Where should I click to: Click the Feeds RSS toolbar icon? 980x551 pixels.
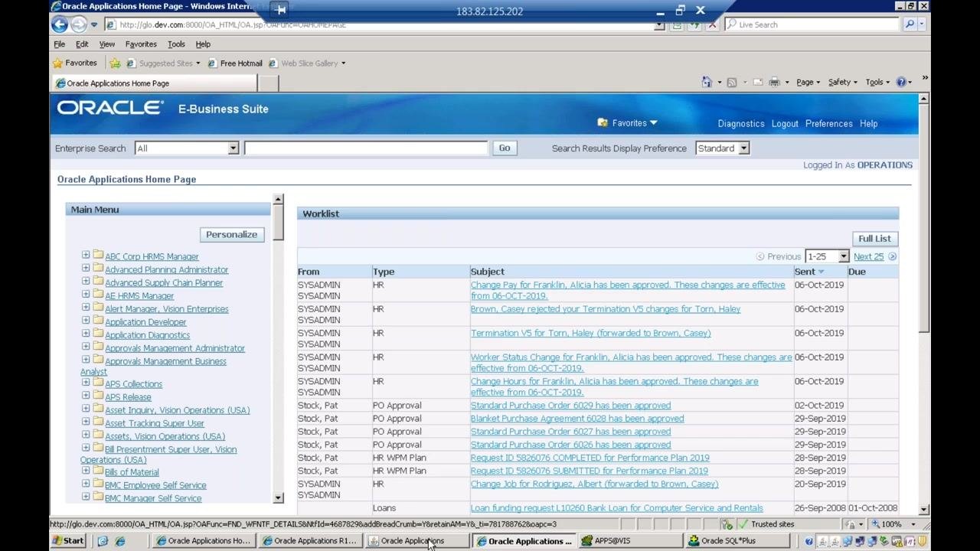pyautogui.click(x=732, y=82)
